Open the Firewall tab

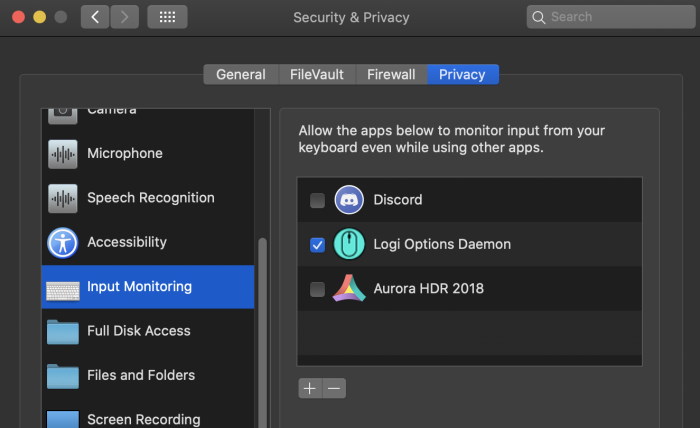pyautogui.click(x=391, y=74)
